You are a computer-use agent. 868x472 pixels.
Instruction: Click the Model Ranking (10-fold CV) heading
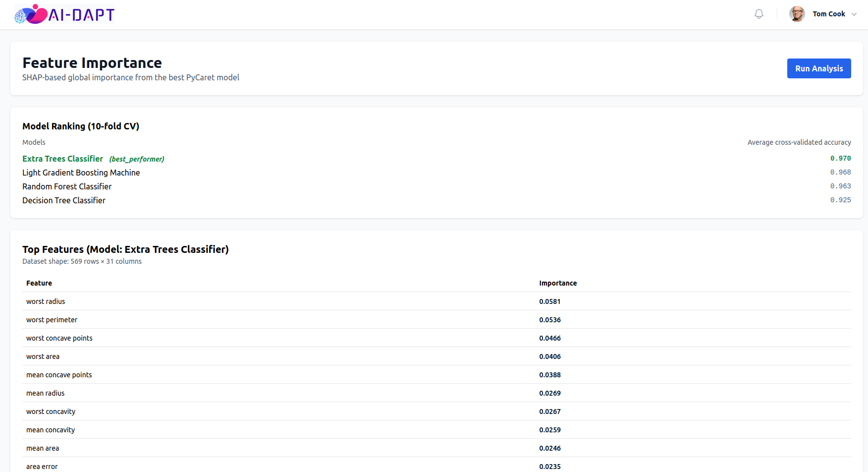pos(81,126)
